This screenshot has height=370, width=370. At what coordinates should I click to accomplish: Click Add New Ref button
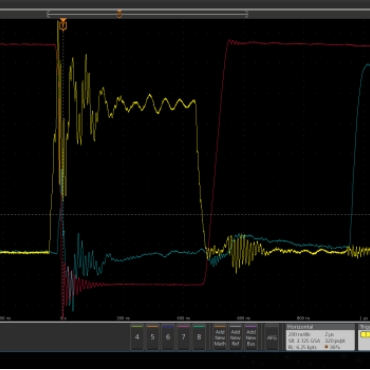[235, 337]
